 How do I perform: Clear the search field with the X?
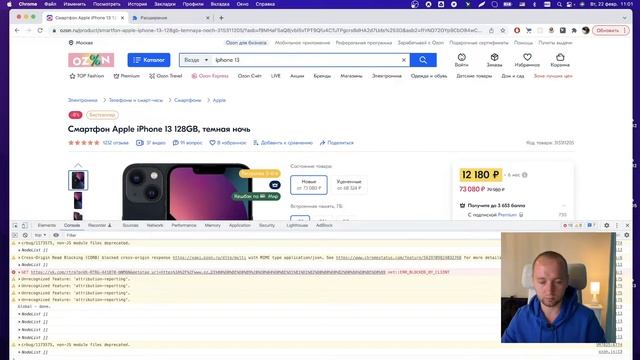click(404, 60)
